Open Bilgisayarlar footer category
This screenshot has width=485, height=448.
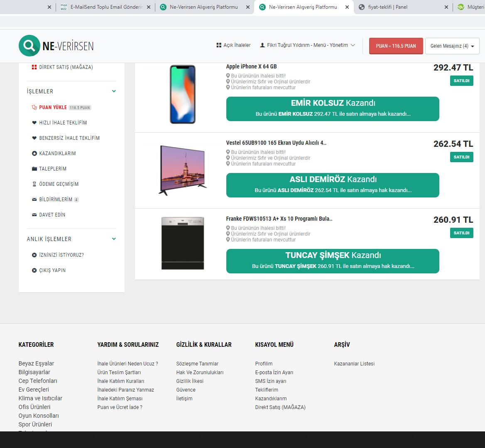tap(34, 372)
